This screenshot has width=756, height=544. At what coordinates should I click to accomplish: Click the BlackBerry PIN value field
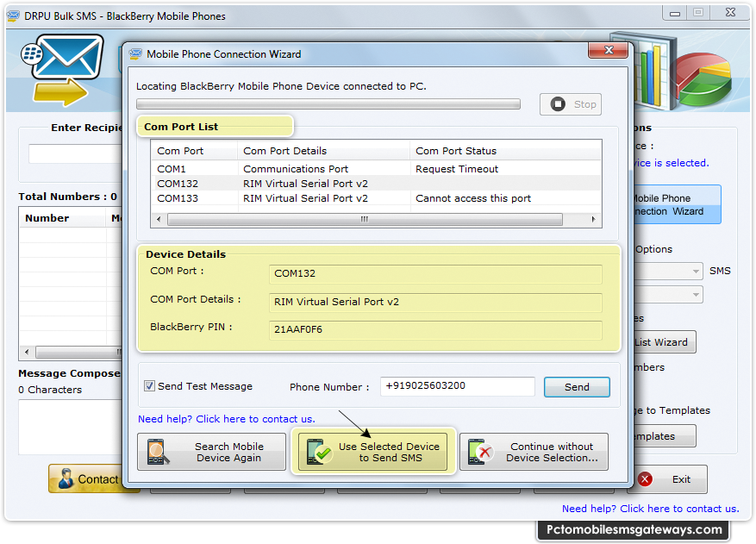tap(435, 330)
